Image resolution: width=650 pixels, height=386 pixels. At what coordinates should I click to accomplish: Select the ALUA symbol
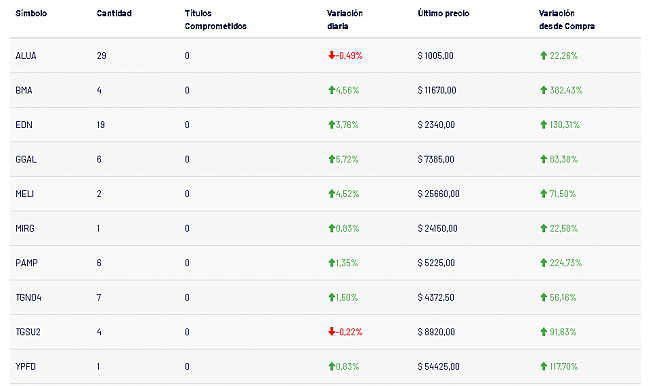point(26,56)
